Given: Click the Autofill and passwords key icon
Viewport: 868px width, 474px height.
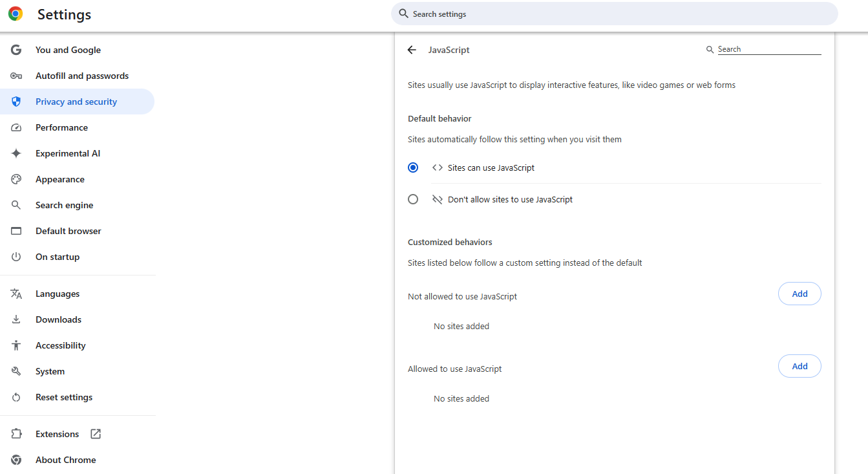Looking at the screenshot, I should click(x=16, y=76).
